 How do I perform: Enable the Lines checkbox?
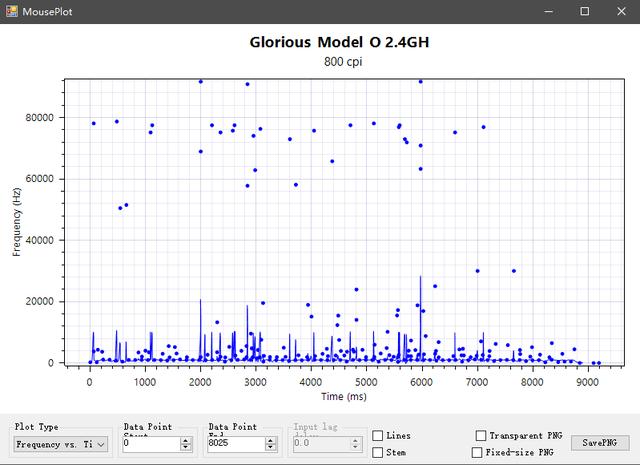pyautogui.click(x=377, y=436)
